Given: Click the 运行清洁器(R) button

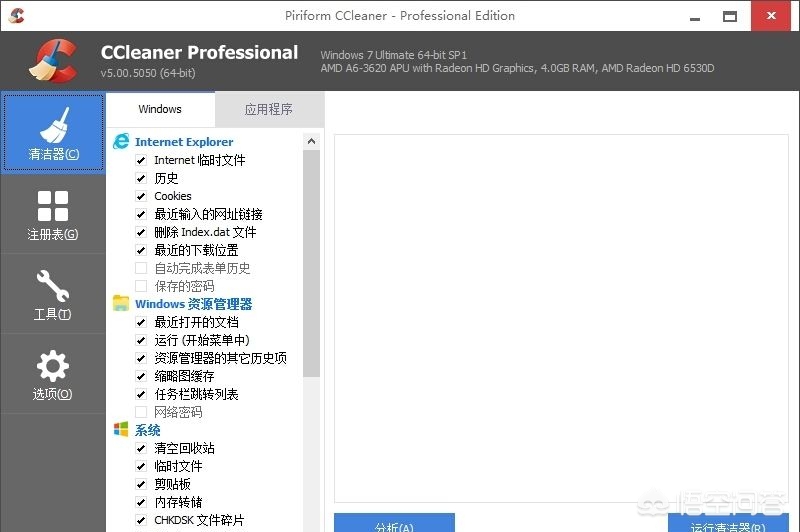Looking at the screenshot, I should click(728, 523).
